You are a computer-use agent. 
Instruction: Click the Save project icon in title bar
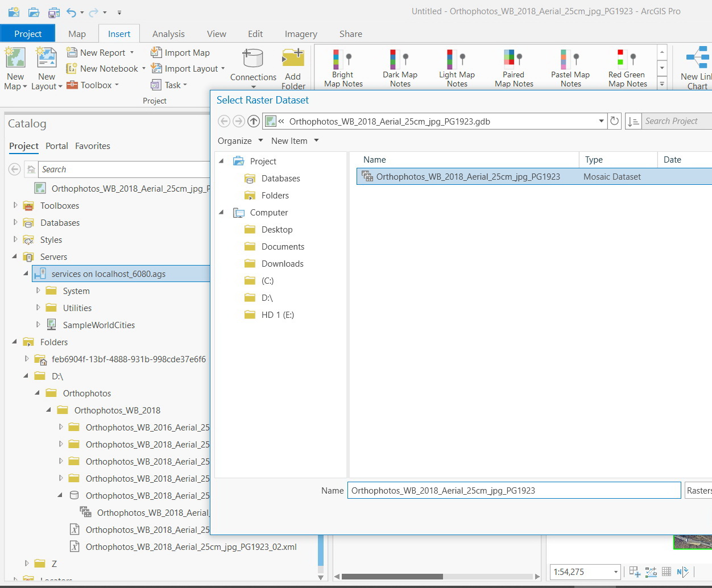tap(54, 12)
